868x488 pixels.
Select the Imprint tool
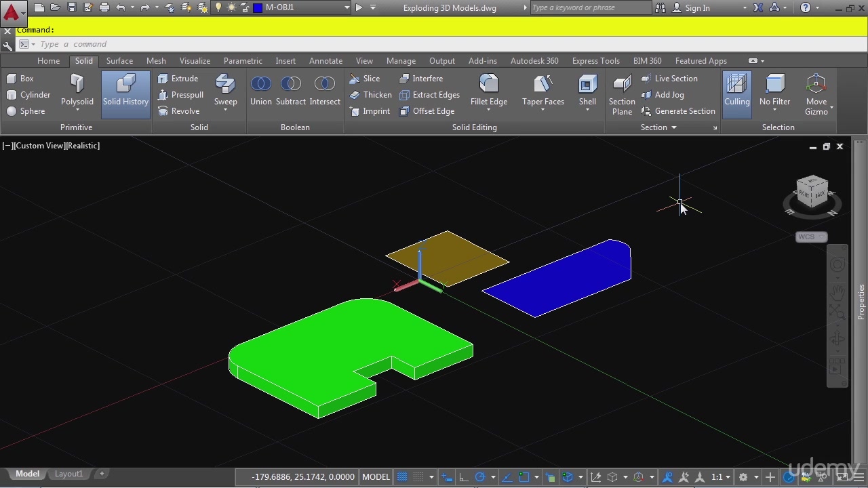pos(370,111)
